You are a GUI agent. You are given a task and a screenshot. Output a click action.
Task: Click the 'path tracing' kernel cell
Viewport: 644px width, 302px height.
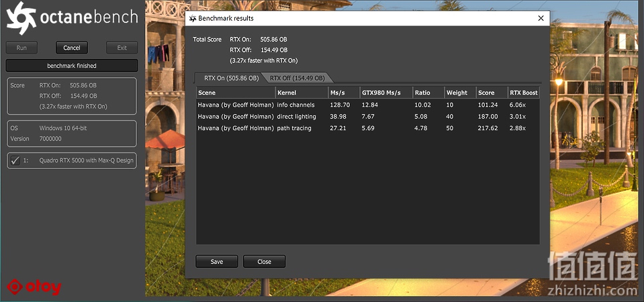pos(294,128)
